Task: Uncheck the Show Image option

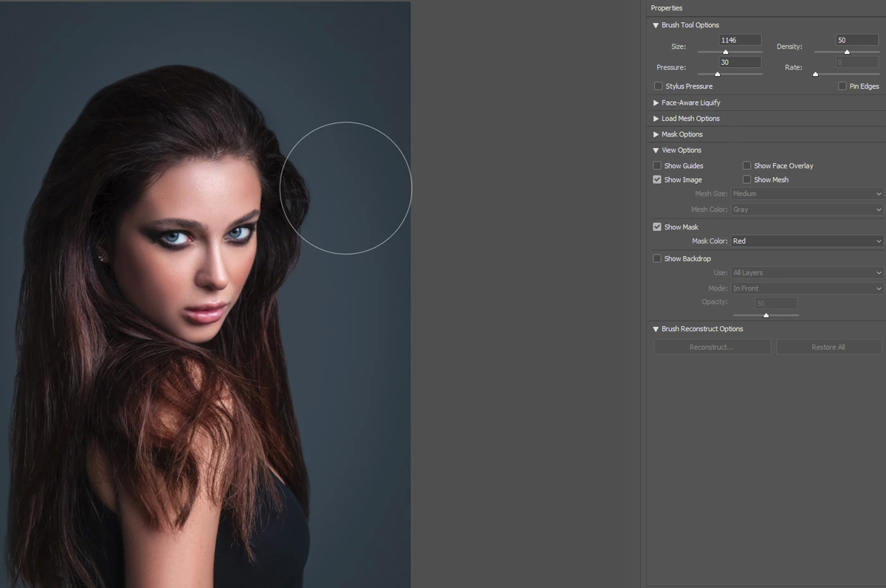Action: (657, 179)
